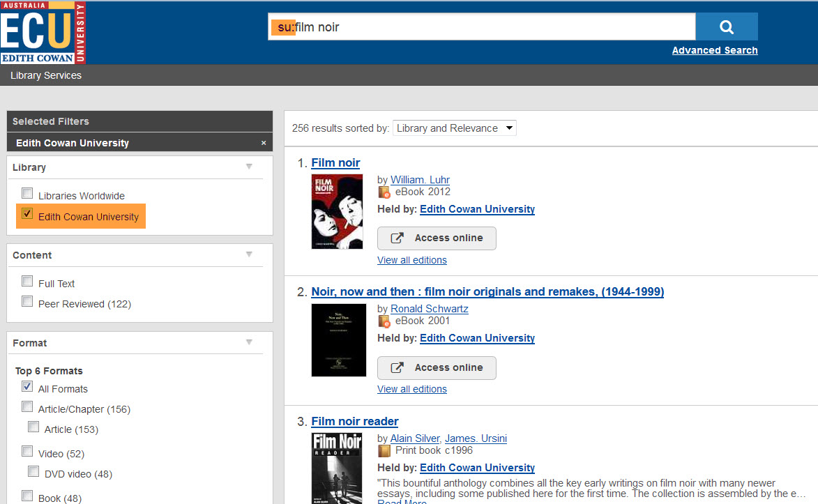View all editions of Film noir
This screenshot has height=504, width=818.
[x=412, y=260]
